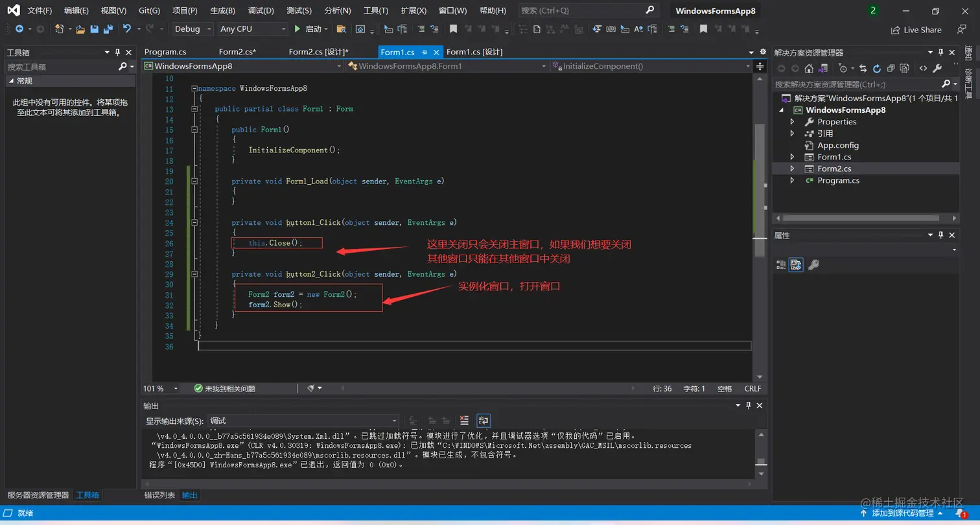This screenshot has width=980, height=525.
Task: Click Collapse All icon in Solution Explorer
Action: click(891, 68)
